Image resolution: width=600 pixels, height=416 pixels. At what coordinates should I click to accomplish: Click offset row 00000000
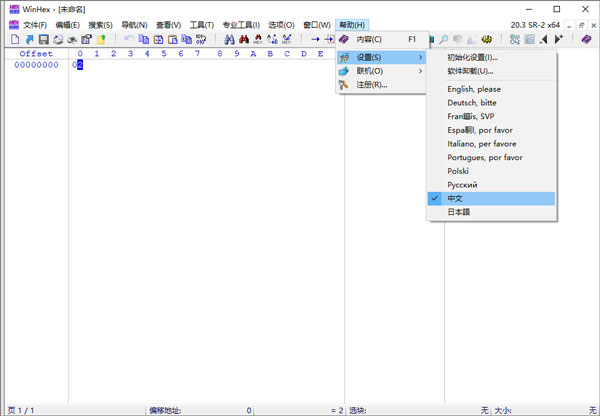[36, 65]
